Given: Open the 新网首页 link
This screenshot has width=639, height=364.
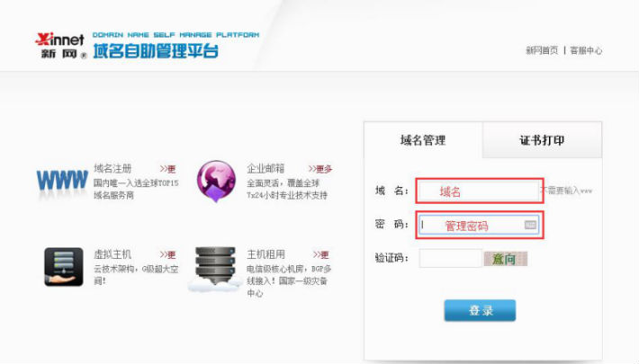Looking at the screenshot, I should [x=542, y=50].
